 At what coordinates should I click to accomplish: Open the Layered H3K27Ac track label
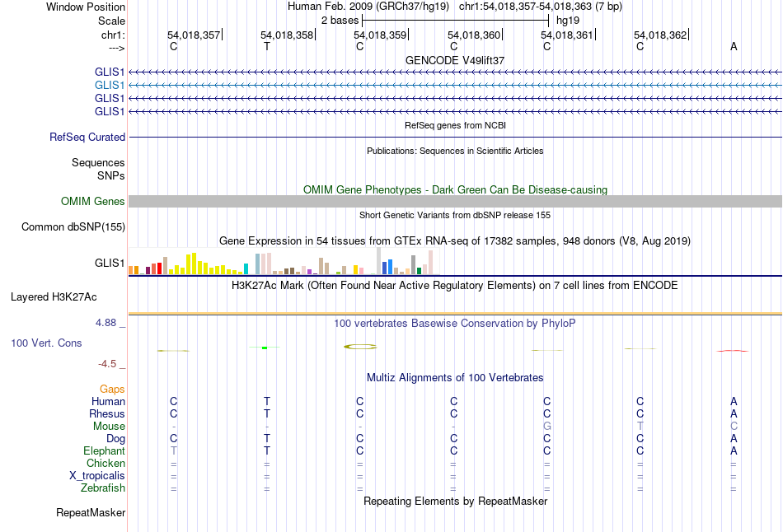coord(54,297)
